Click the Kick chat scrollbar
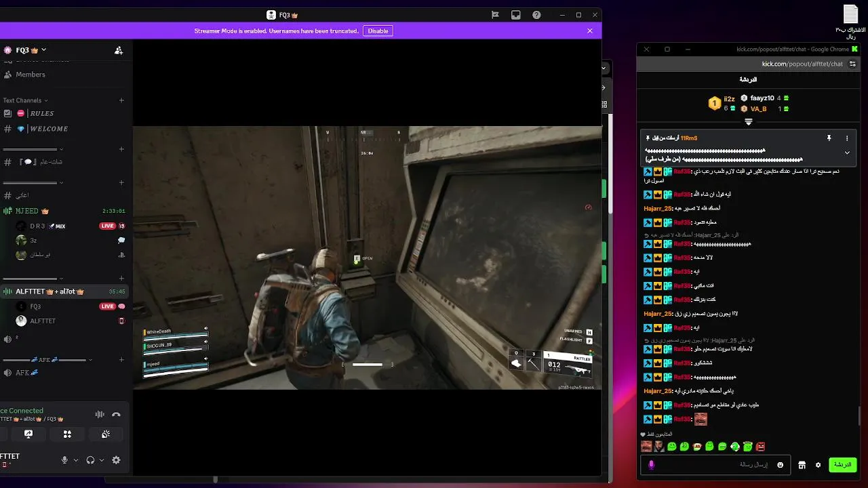 tap(859, 415)
